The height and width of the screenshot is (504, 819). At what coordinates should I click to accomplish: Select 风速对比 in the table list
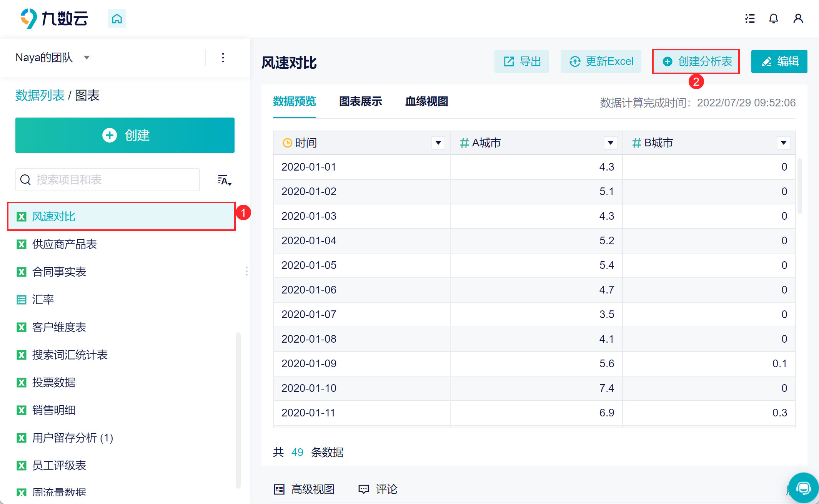[x=121, y=217]
